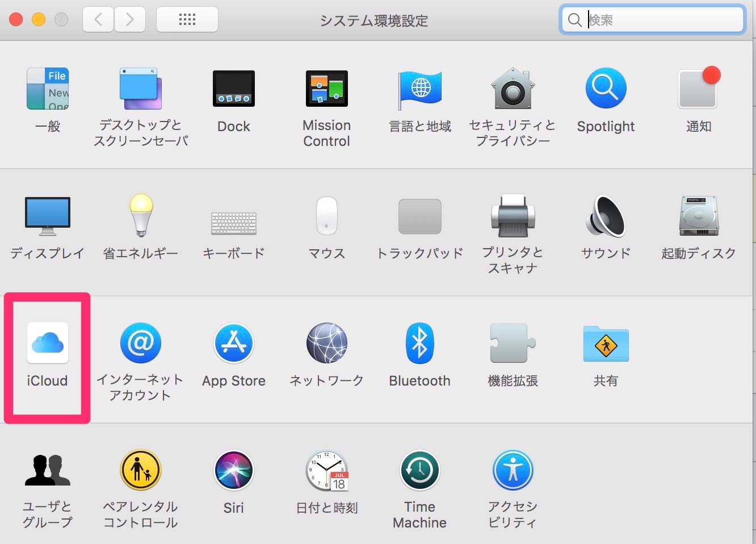Show all preferences with the grid button

187,20
